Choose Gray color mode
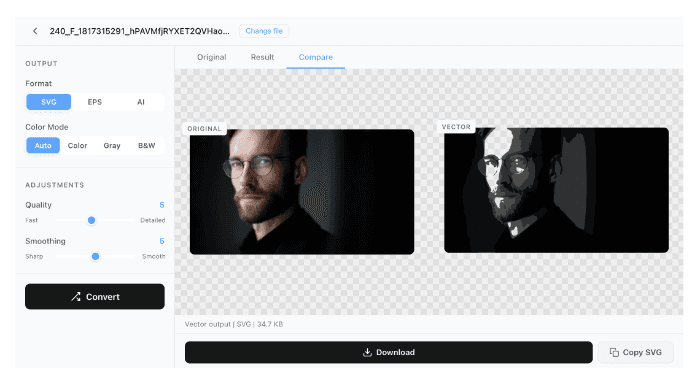This screenshot has width=700, height=368. point(112,146)
